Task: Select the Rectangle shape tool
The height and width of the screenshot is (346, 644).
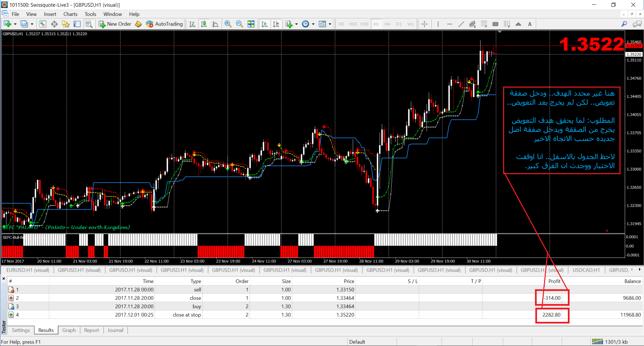Action: (495, 24)
